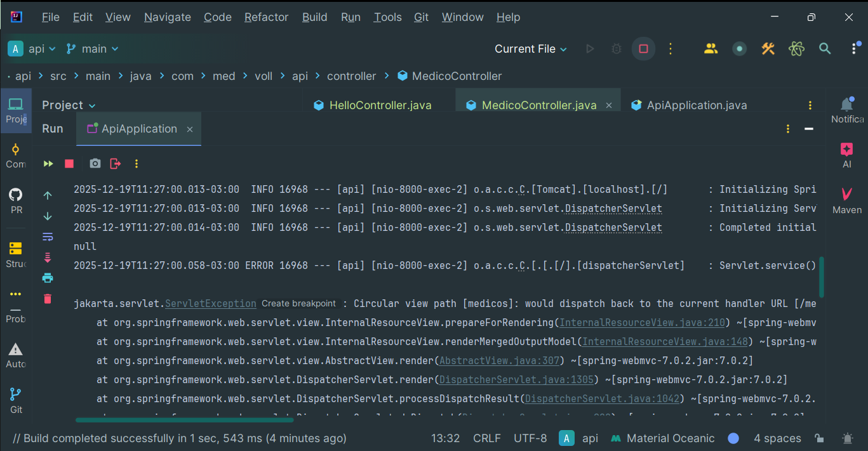The width and height of the screenshot is (868, 451).
Task: Toggle soft-wrap in the console
Action: click(x=48, y=237)
